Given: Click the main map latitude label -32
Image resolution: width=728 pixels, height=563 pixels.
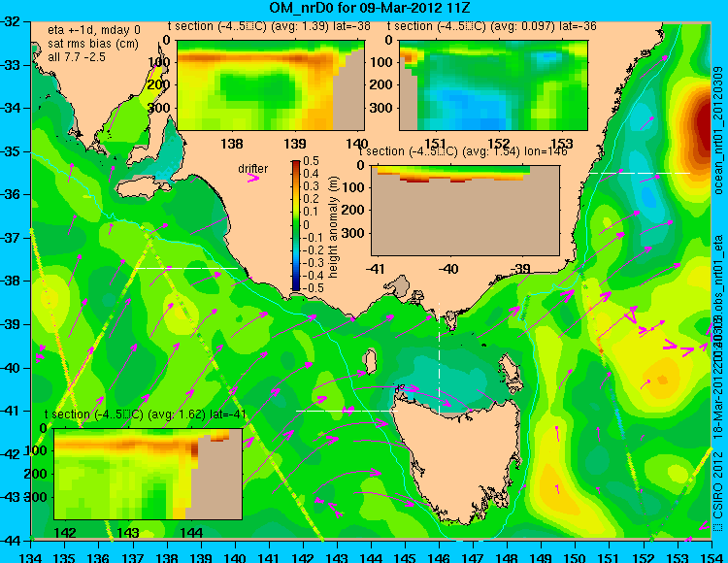Looking at the screenshot, I should pos(11,21).
